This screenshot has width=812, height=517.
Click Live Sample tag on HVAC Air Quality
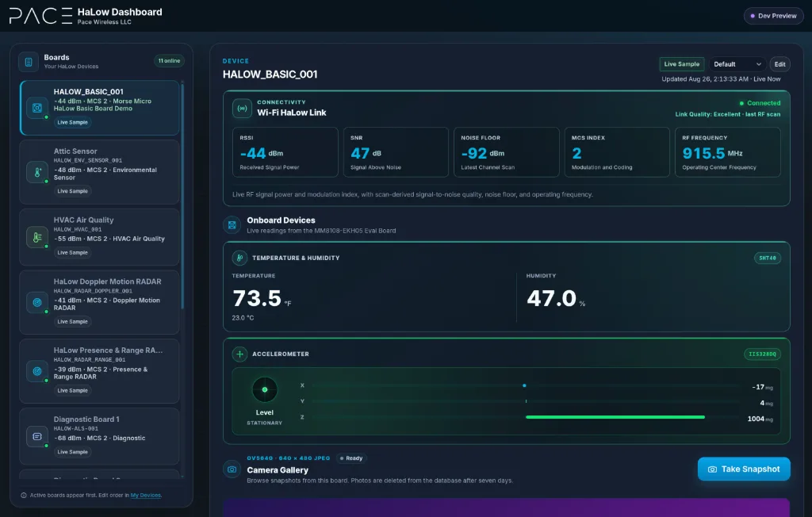72,253
